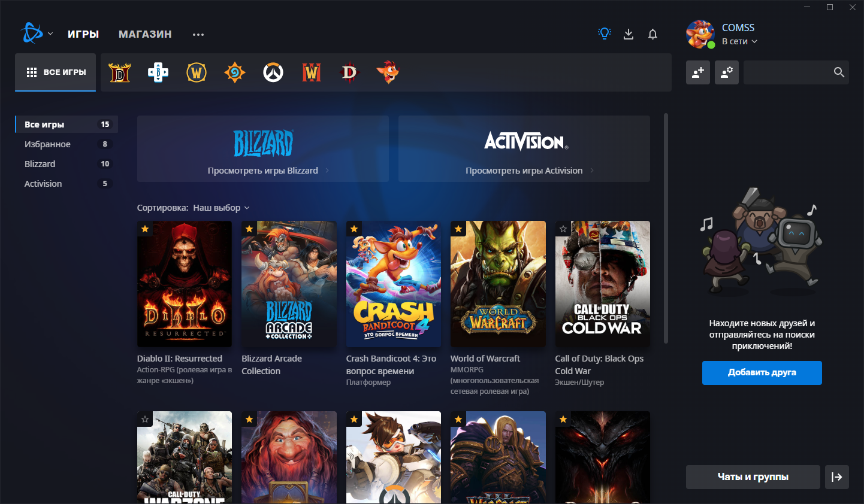The height and width of the screenshot is (504, 864).
Task: Click the COMSS profile avatar
Action: [700, 34]
